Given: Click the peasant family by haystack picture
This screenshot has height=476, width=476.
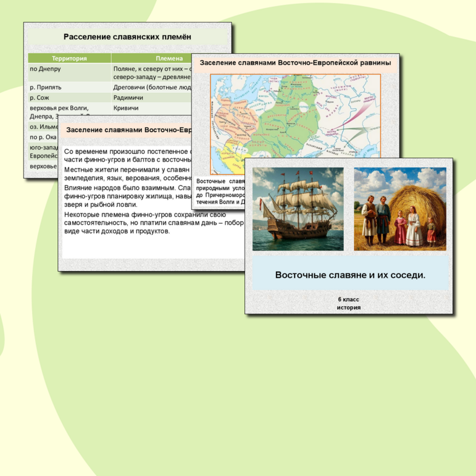Looking at the screenshot, I should (x=399, y=209).
